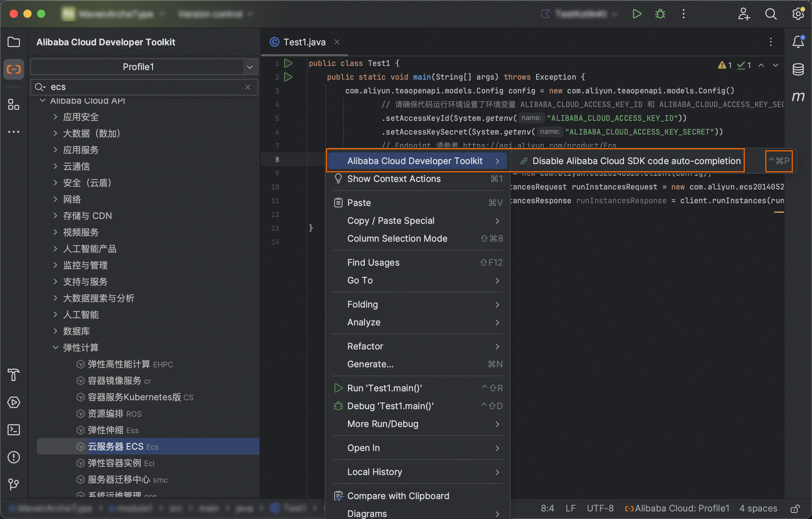
Task: Open the Structure tool window icon
Action: click(x=14, y=104)
